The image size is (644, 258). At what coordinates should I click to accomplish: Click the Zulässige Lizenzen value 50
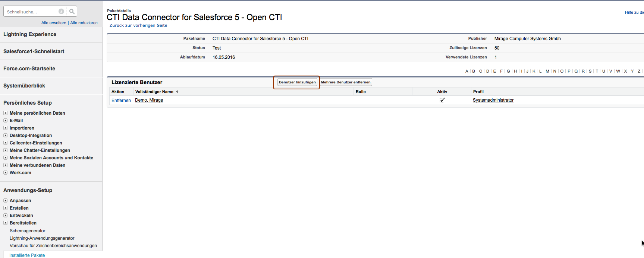coord(497,48)
